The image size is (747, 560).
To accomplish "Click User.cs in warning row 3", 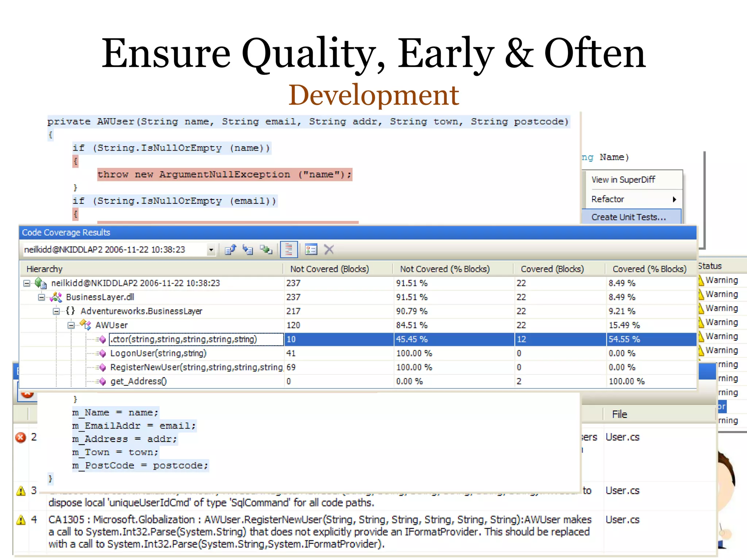I will point(622,491).
